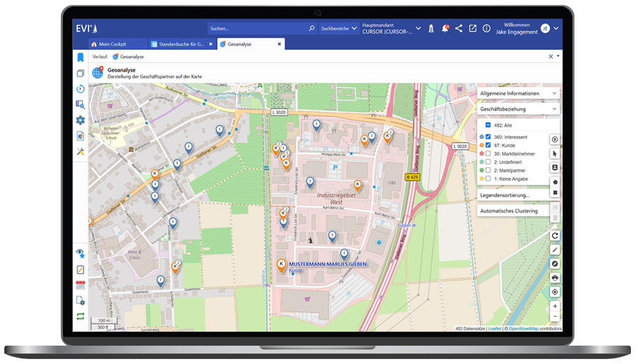Viewport: 638px width, 364px height.
Task: Click the map refresh icon
Action: pyautogui.click(x=554, y=236)
